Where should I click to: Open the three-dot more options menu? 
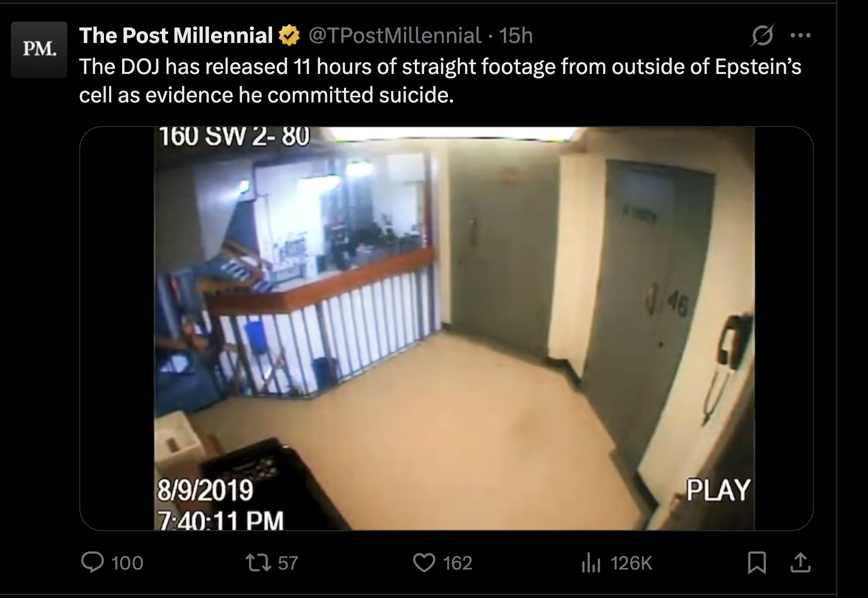click(801, 35)
